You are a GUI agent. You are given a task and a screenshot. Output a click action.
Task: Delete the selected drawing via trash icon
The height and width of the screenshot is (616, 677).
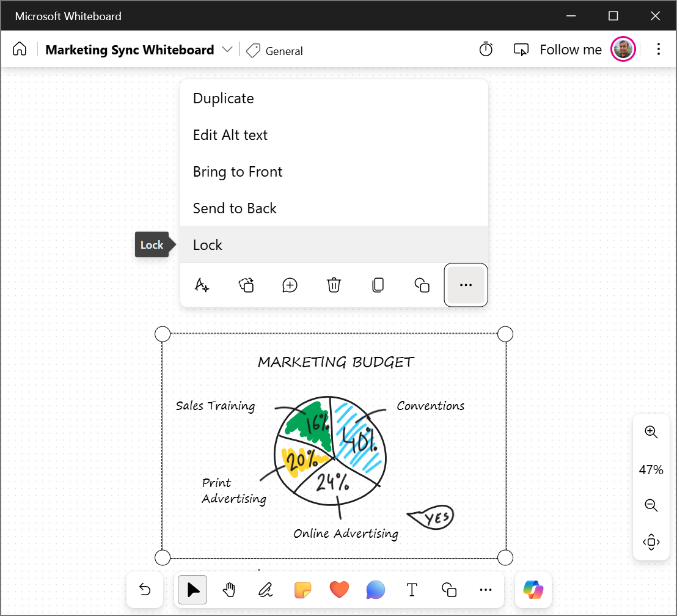point(334,285)
